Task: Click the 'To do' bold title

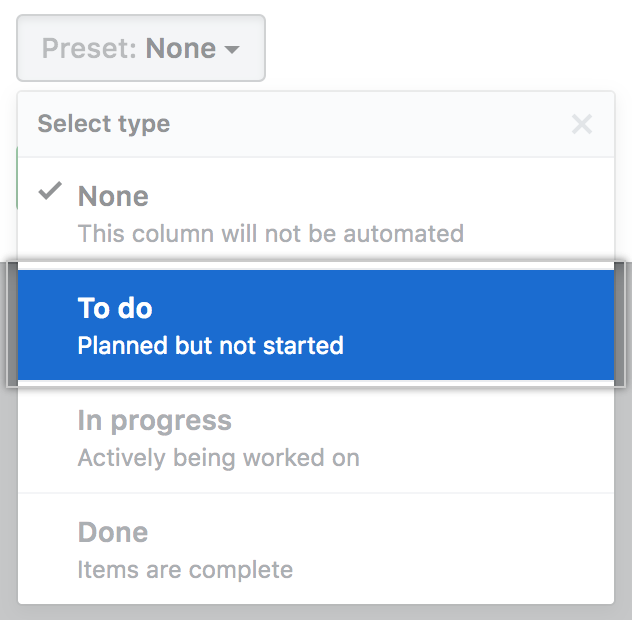Action: click(x=115, y=308)
